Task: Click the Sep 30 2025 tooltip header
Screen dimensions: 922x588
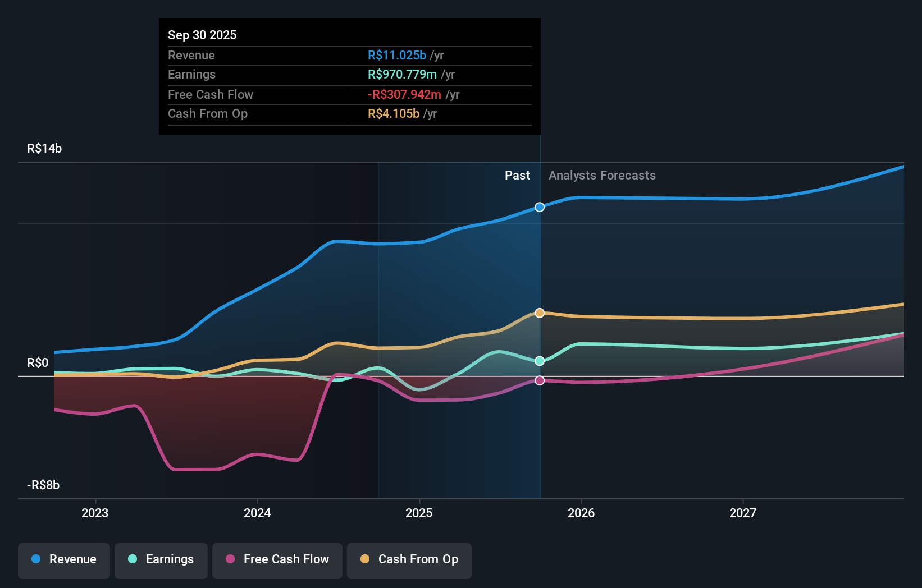Action: tap(202, 35)
